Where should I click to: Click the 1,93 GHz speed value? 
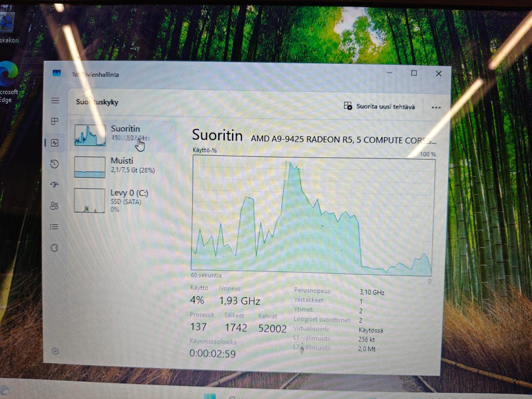pos(239,300)
